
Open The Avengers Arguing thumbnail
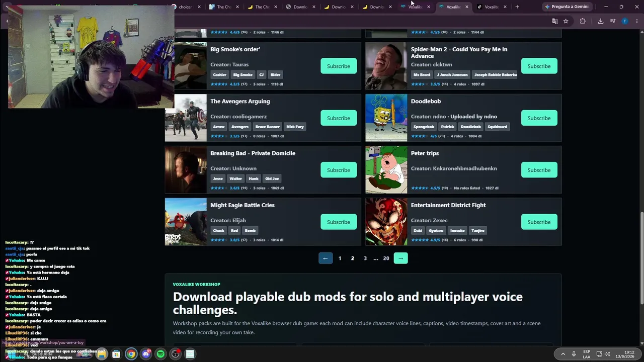point(186,118)
